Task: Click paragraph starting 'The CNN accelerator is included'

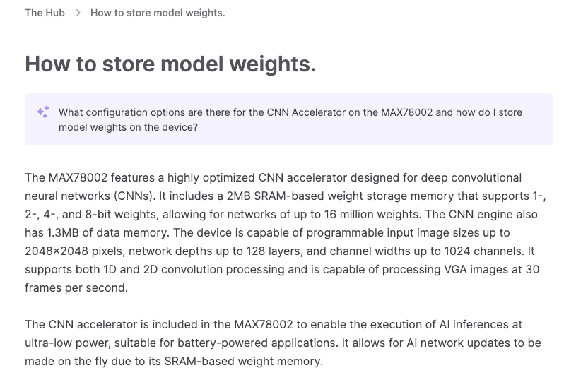Action: coord(283,343)
